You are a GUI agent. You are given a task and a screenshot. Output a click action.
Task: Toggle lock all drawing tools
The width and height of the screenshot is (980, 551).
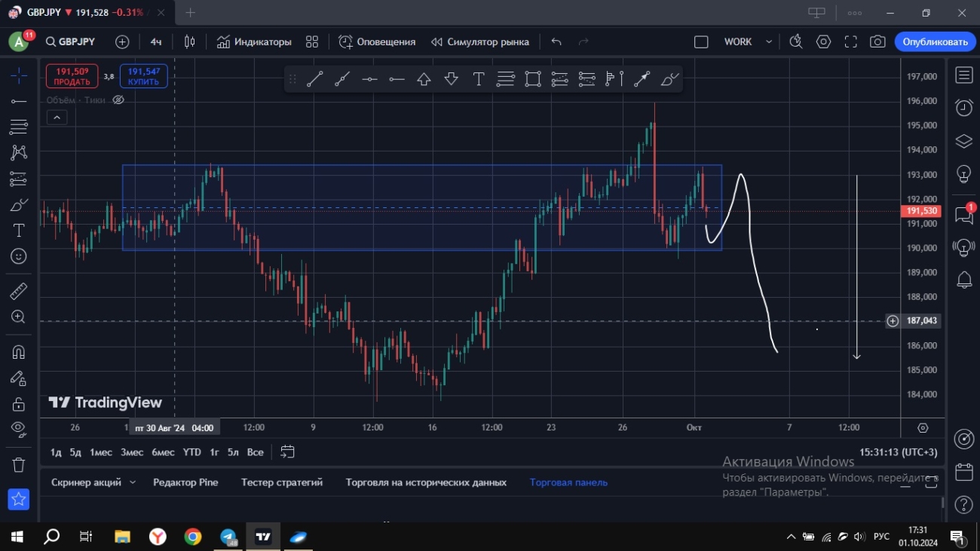tap(19, 404)
